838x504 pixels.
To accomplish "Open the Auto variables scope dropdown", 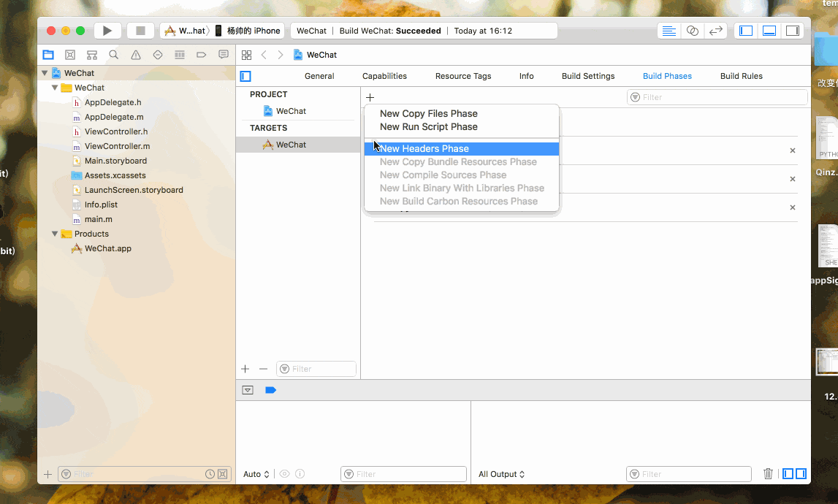I will point(256,474).
